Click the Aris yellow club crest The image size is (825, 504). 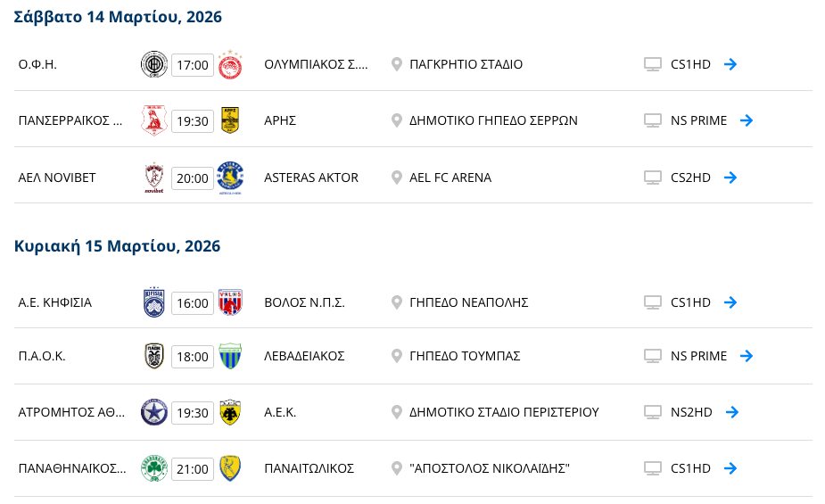point(230,120)
